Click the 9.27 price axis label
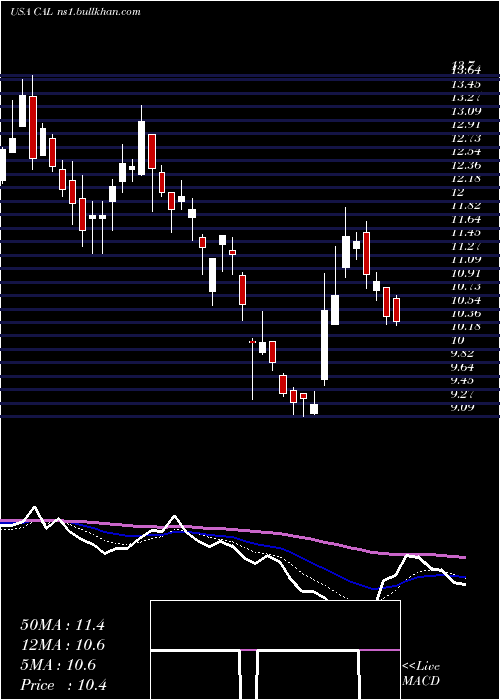This screenshot has height=700, width=500. point(464,394)
